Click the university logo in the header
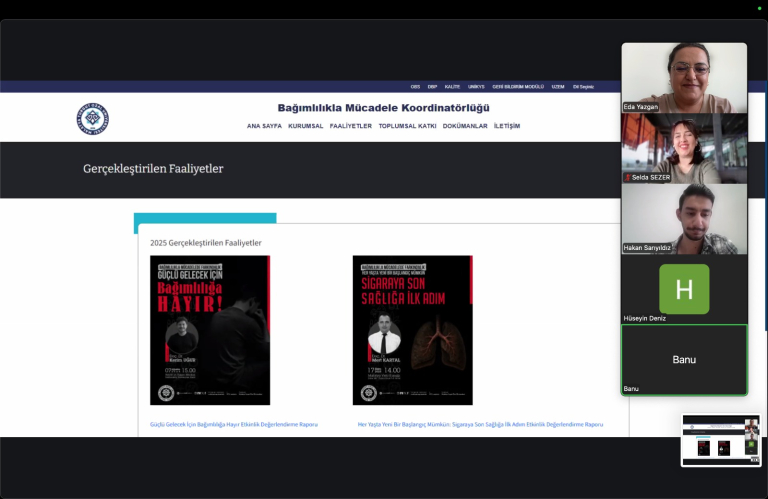Screen dimensions: 768x499 [92, 118]
